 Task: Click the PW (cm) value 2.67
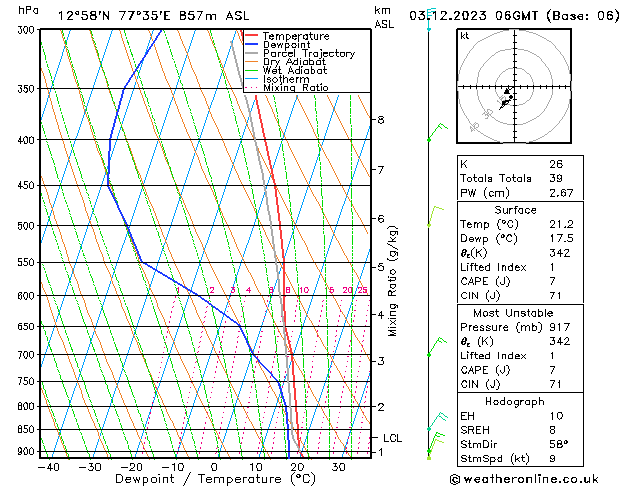pos(561,193)
